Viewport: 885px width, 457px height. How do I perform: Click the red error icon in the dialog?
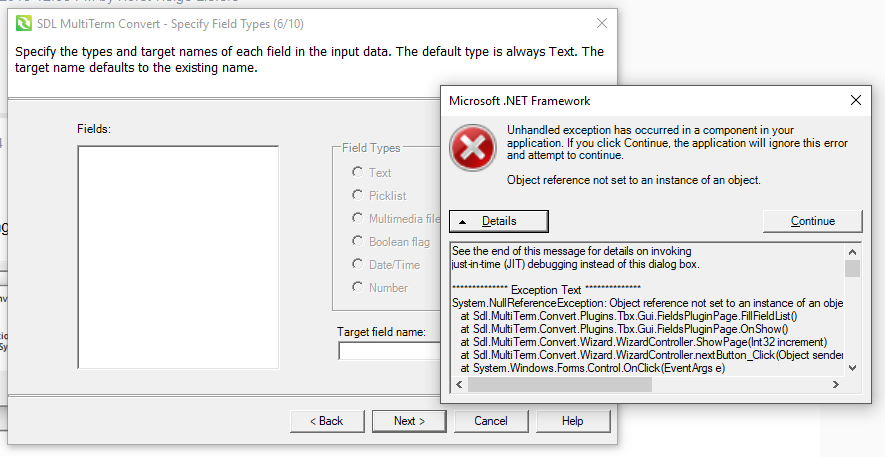click(471, 146)
